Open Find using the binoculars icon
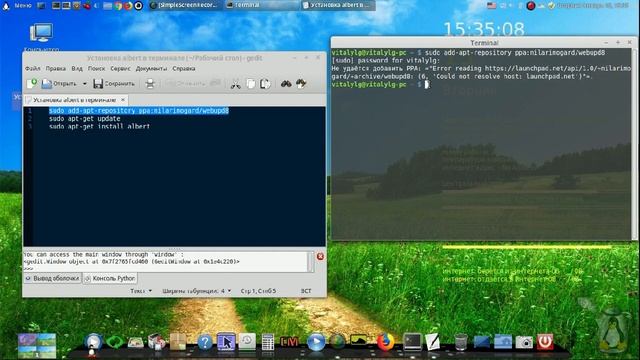This screenshot has width=640, height=360. (286, 84)
